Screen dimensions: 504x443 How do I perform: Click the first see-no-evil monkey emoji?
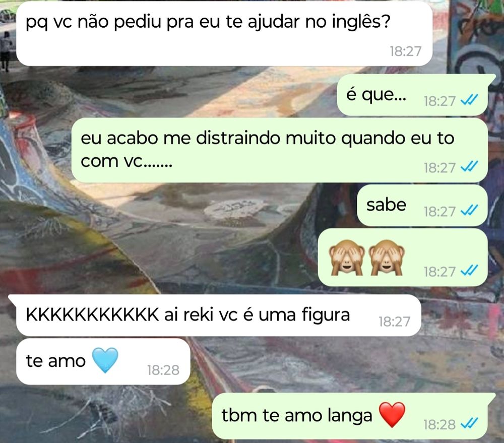point(347,258)
